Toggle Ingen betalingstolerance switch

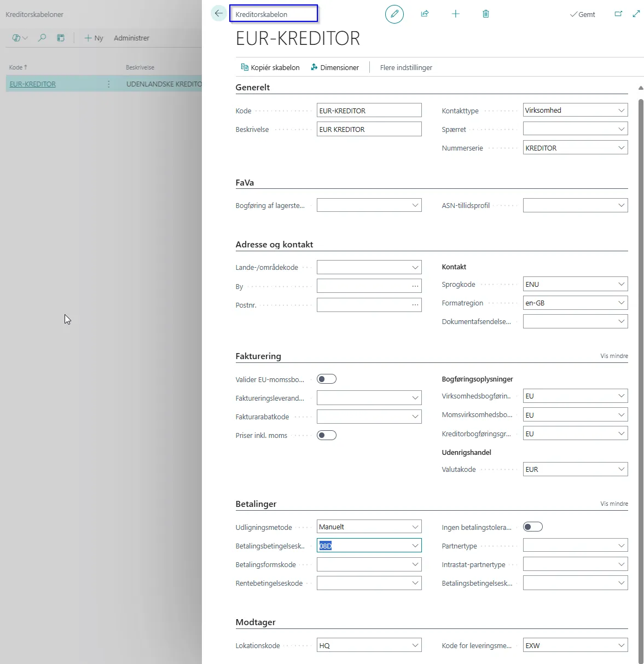coord(532,527)
